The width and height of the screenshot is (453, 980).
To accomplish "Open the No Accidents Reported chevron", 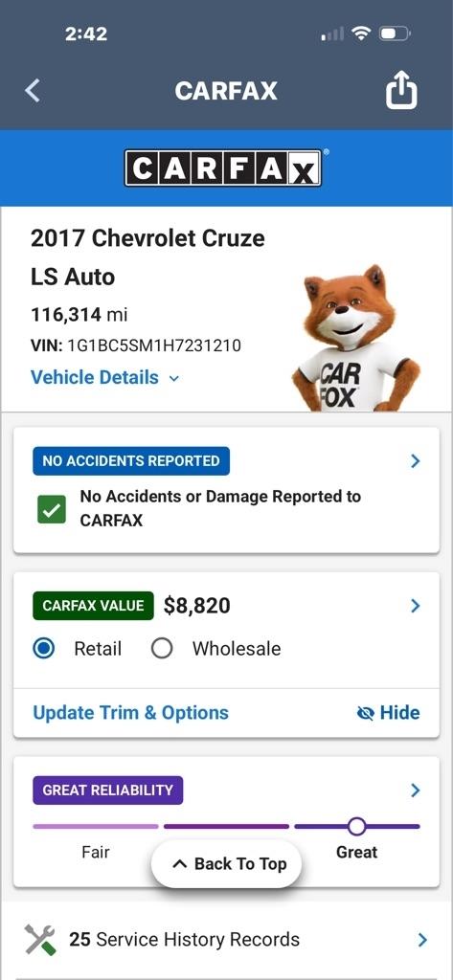I will click(416, 461).
